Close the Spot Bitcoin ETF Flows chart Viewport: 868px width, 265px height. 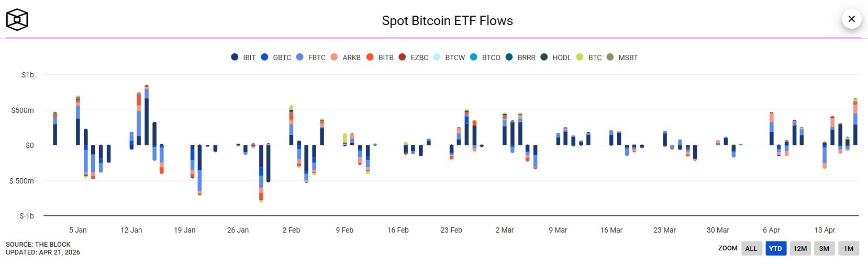click(851, 19)
